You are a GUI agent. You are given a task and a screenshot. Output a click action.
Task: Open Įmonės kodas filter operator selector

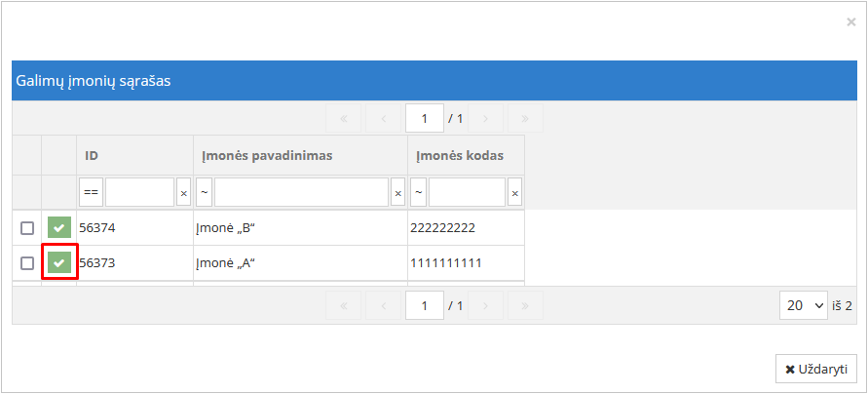pos(419,193)
